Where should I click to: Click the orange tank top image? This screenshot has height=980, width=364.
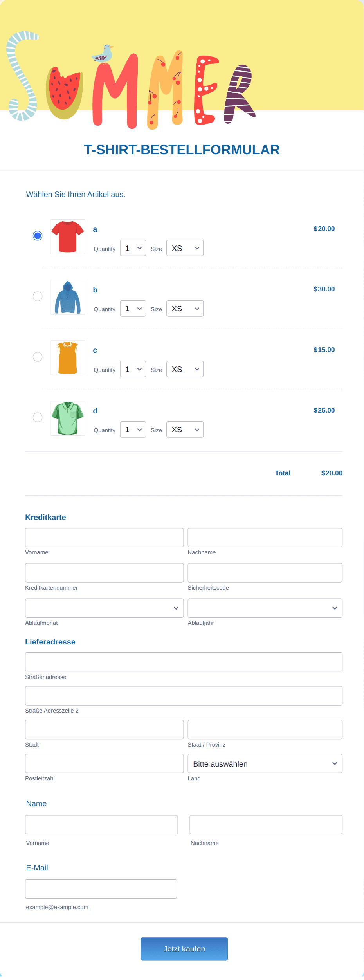tap(68, 358)
